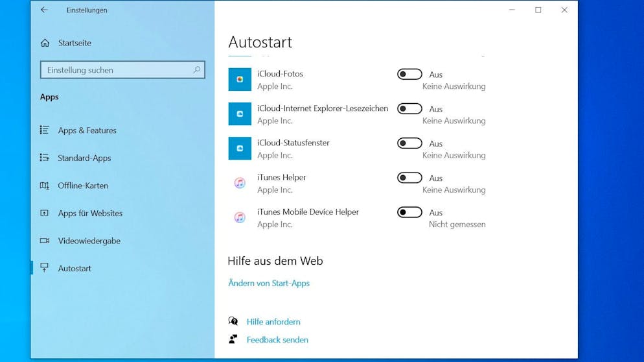Enable iCloud-Fotos autostart toggle
Image resolution: width=644 pixels, height=362 pixels.
point(409,74)
